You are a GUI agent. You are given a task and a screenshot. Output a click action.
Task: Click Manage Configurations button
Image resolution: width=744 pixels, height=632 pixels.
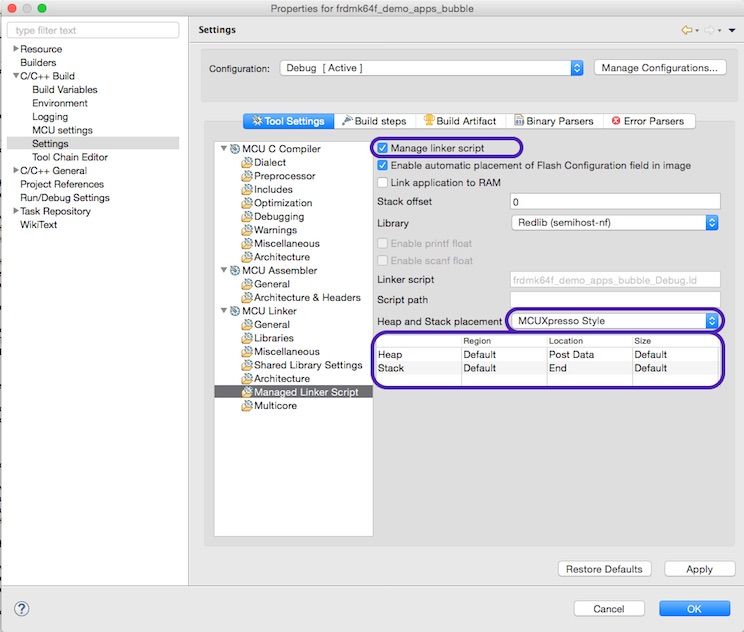click(660, 68)
